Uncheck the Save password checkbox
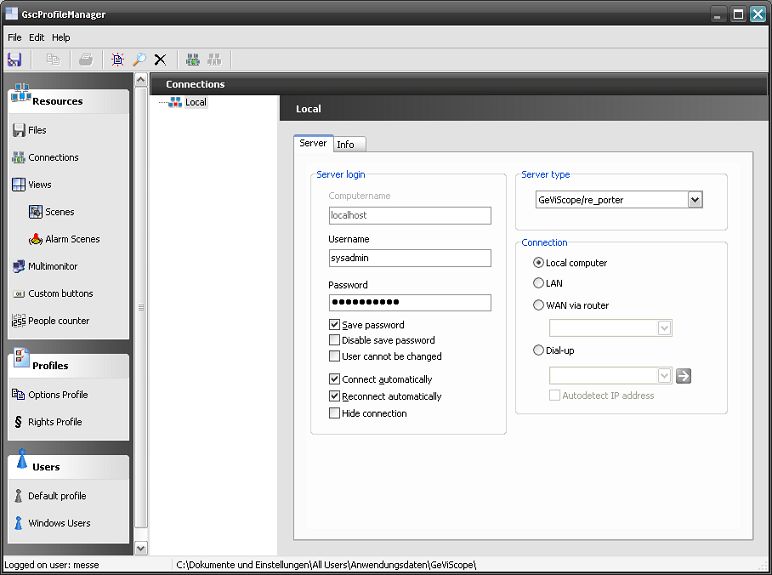772x575 pixels. click(335, 325)
